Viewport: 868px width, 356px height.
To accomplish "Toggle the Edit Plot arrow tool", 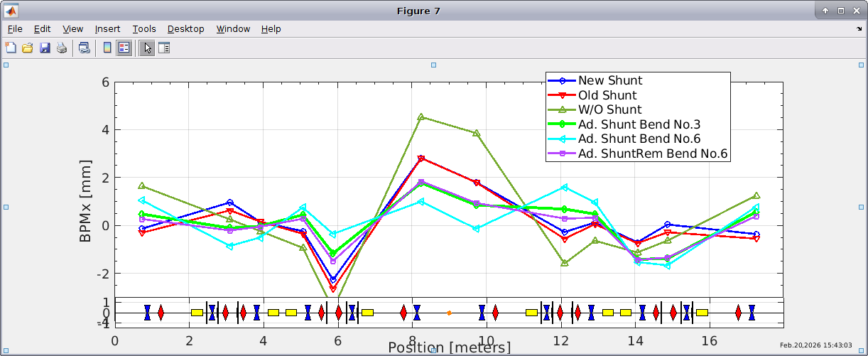I will (x=147, y=48).
